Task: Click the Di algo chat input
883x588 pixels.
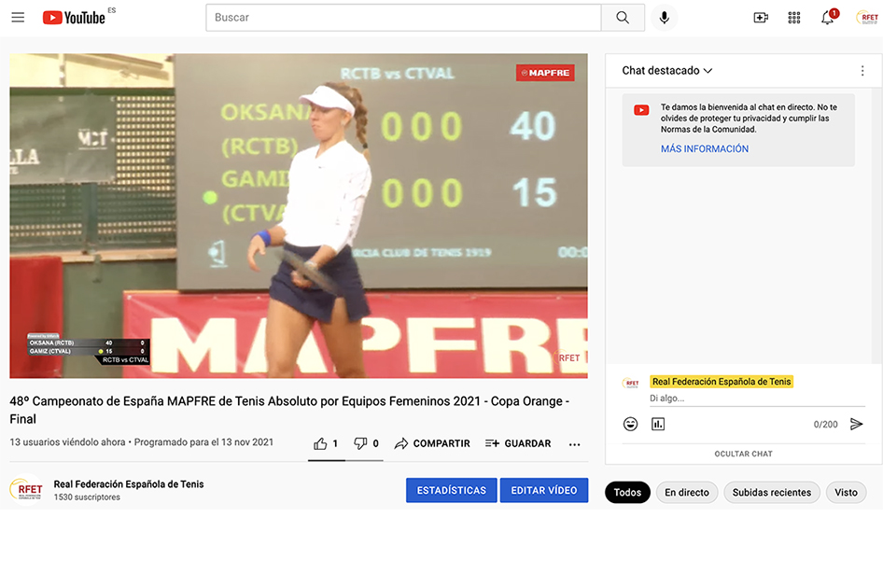Action: (x=757, y=399)
